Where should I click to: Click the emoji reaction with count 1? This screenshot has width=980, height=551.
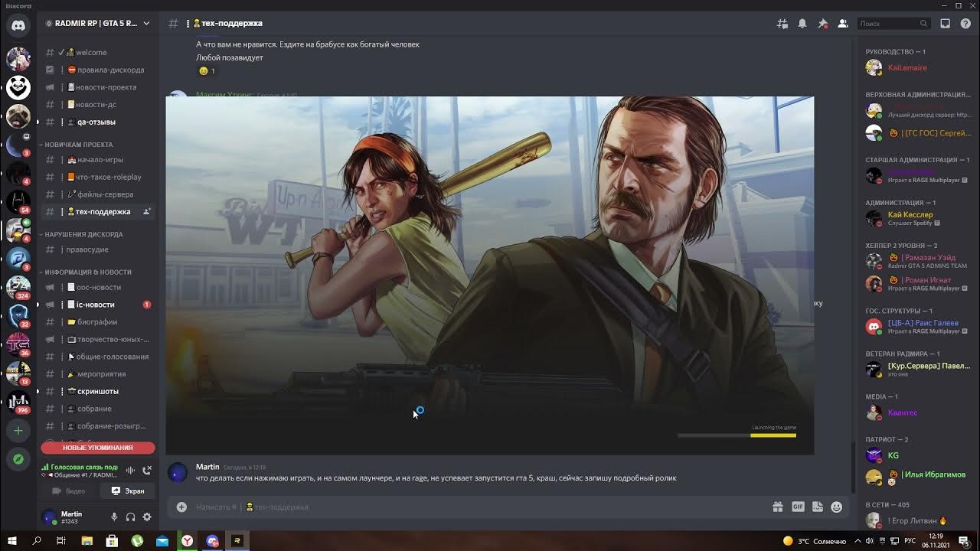(207, 71)
